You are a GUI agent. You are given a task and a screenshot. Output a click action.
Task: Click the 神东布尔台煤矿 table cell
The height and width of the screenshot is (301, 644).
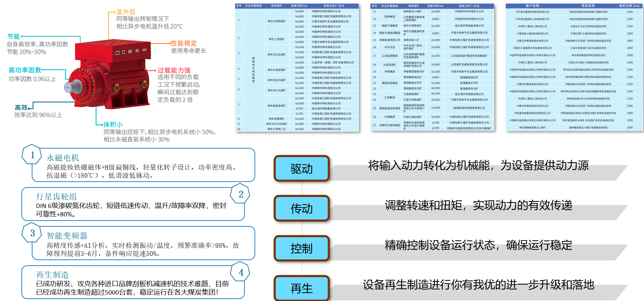tap(277, 90)
